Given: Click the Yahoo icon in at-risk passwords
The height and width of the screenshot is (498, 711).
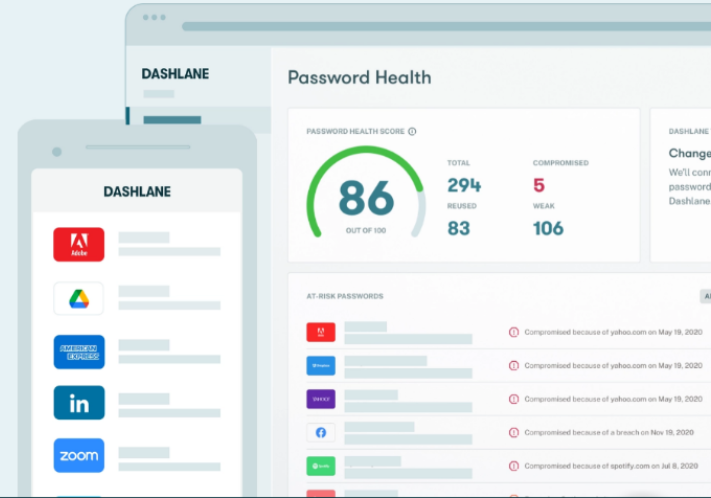Looking at the screenshot, I should pos(321,399).
